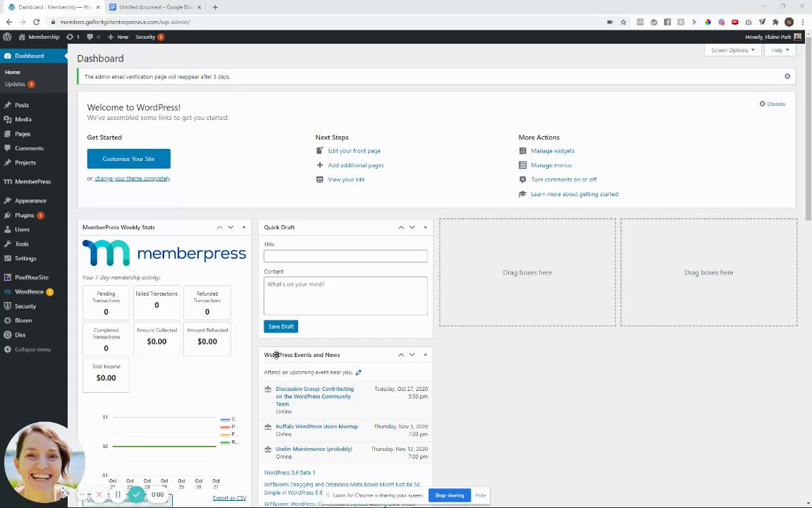
Task: Dismiss the Welcome to WordPress panel
Action: coord(772,104)
